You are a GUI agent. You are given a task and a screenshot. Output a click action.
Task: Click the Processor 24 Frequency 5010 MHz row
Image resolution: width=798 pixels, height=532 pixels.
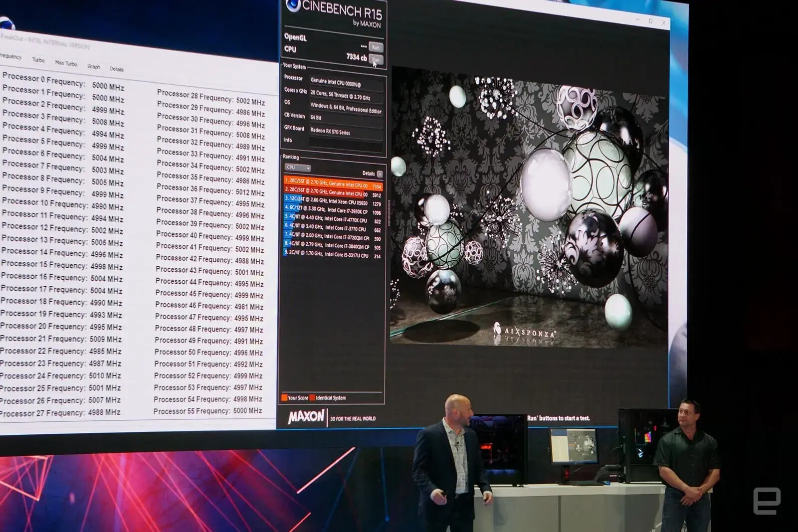tap(60, 375)
